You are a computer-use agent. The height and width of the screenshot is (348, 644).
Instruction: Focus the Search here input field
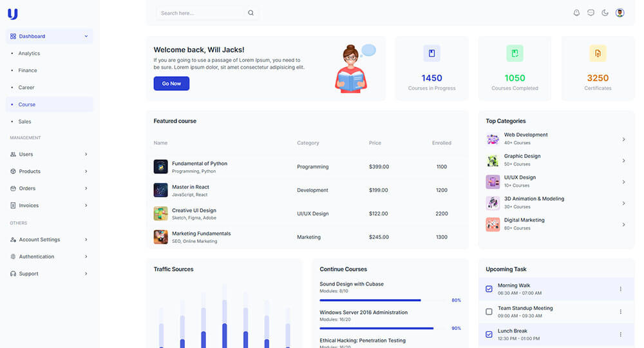(201, 13)
